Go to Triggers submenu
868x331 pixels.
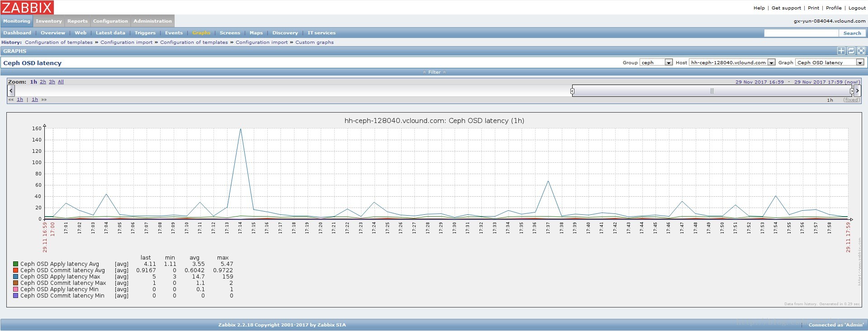145,33
